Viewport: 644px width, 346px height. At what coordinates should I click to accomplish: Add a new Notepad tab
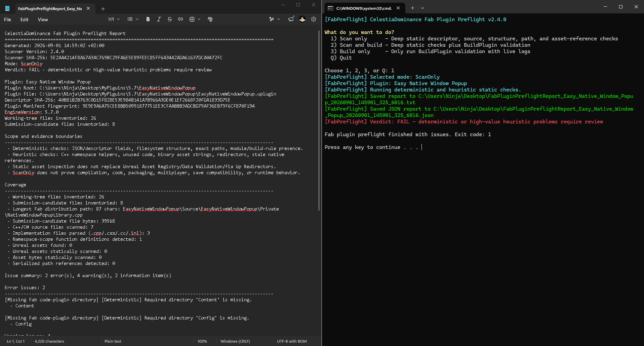(x=103, y=9)
